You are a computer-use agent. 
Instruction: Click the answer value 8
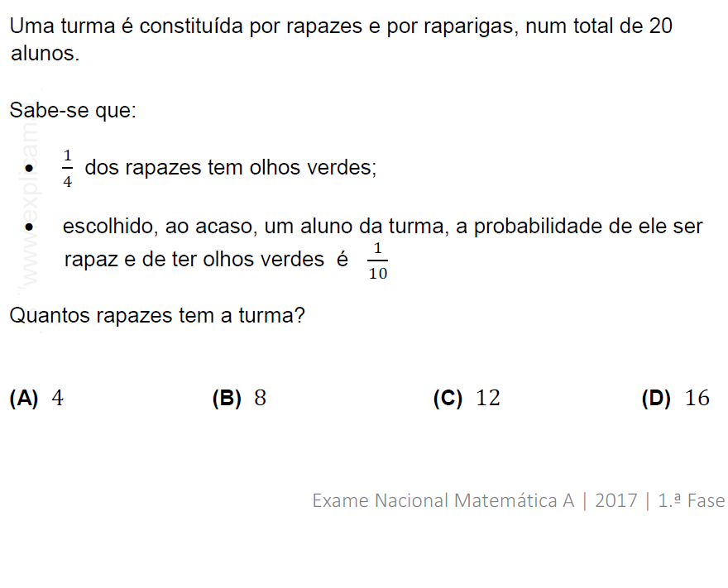point(261,399)
